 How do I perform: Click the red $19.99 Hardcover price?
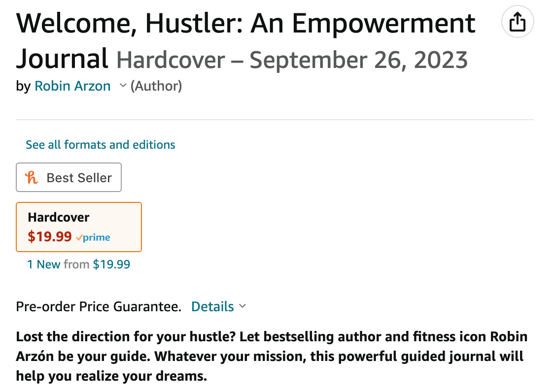tap(50, 236)
